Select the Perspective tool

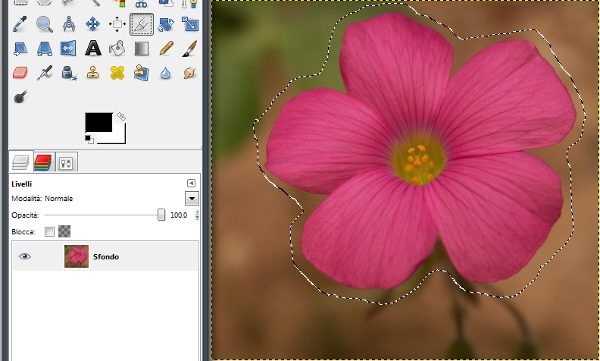point(44,49)
